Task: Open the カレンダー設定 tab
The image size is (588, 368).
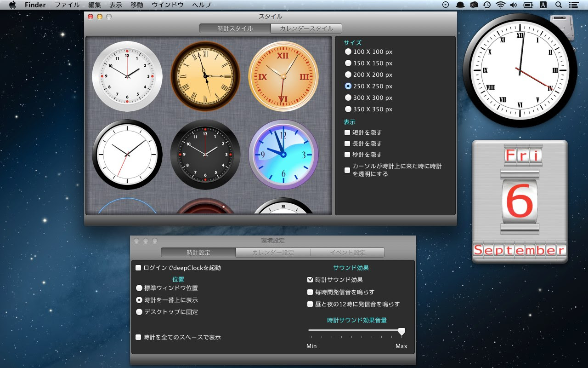Action: click(273, 253)
